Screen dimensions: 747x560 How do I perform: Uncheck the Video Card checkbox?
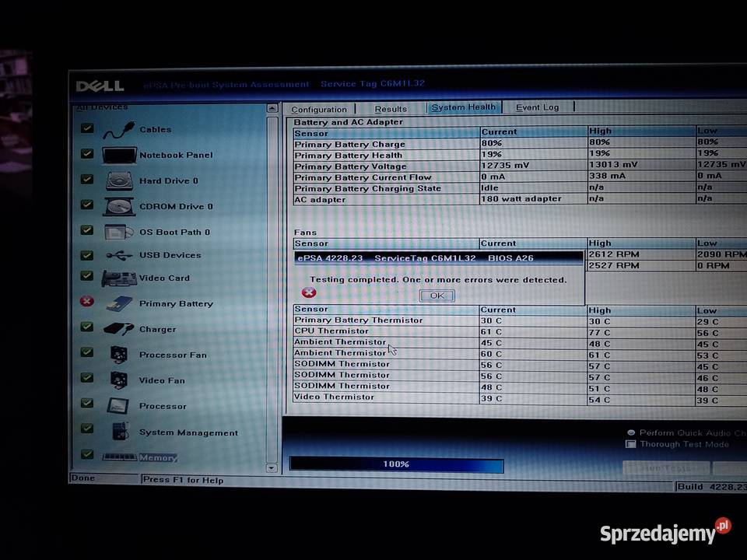tap(86, 276)
